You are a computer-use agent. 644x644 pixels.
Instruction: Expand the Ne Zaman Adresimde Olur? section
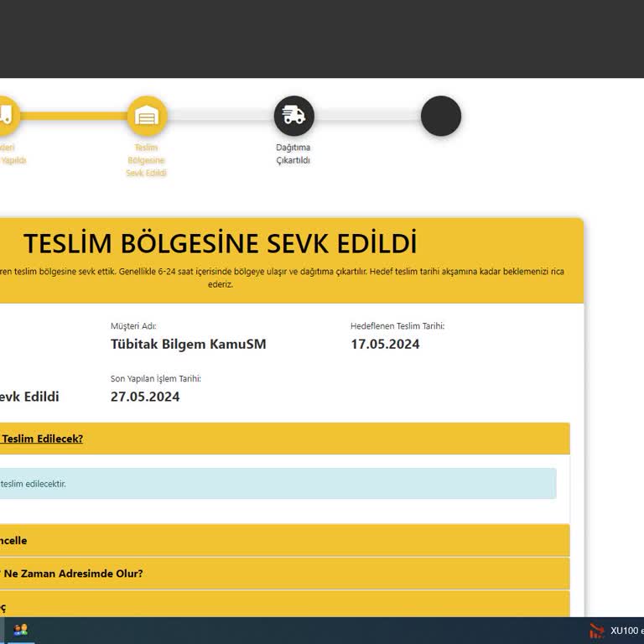click(x=285, y=574)
